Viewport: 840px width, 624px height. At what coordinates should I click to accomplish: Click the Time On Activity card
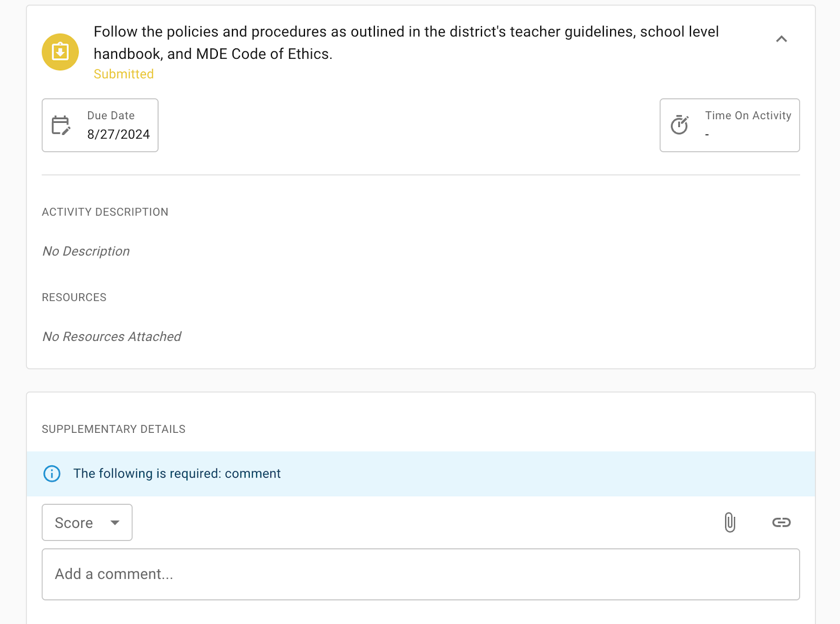click(x=729, y=125)
